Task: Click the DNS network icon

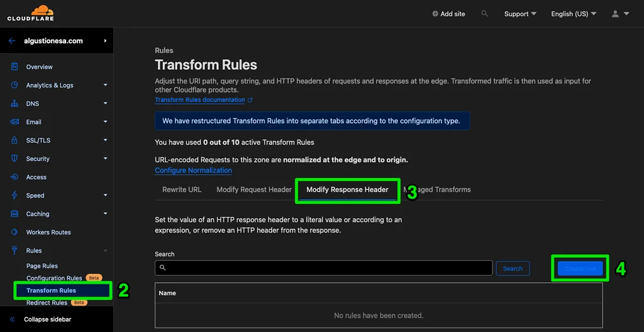Action: point(14,104)
